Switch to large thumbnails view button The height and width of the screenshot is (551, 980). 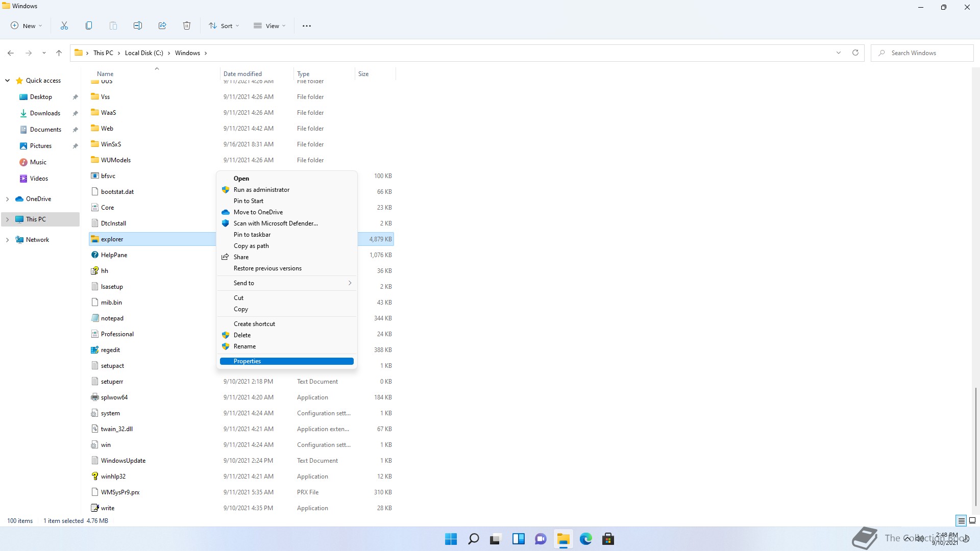[972, 521]
